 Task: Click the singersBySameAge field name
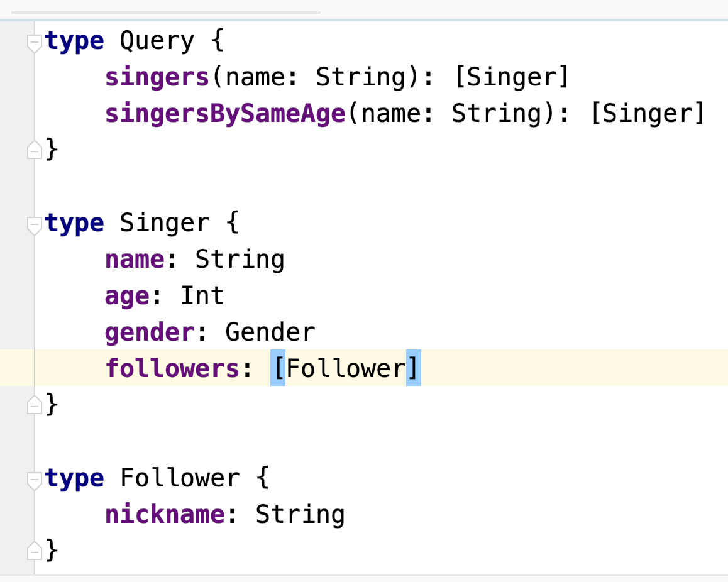tap(225, 114)
